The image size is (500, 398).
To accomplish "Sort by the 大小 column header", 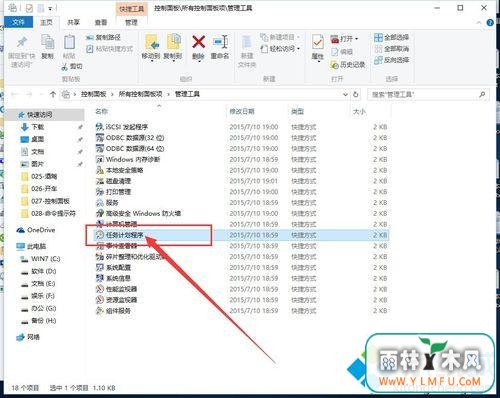I will click(359, 111).
